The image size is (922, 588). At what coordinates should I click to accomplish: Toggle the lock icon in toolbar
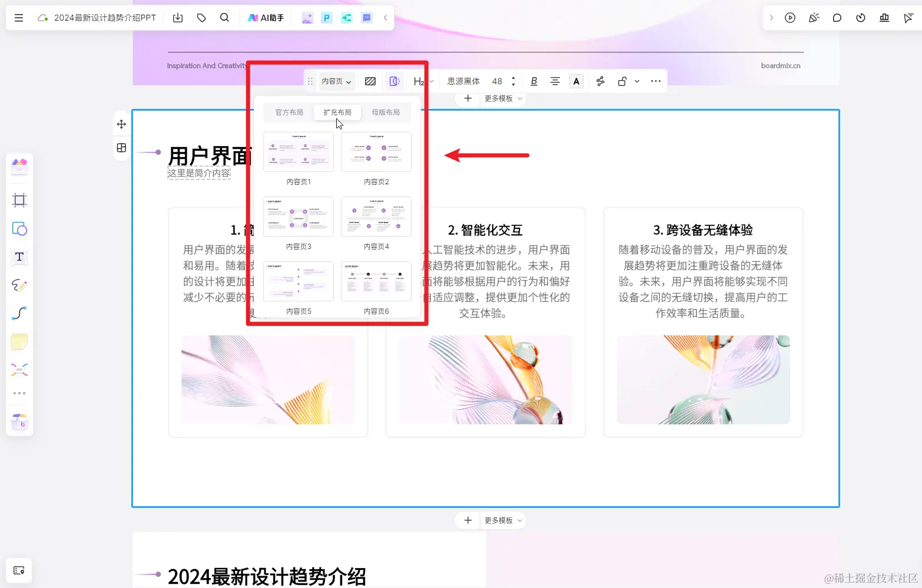pyautogui.click(x=622, y=81)
